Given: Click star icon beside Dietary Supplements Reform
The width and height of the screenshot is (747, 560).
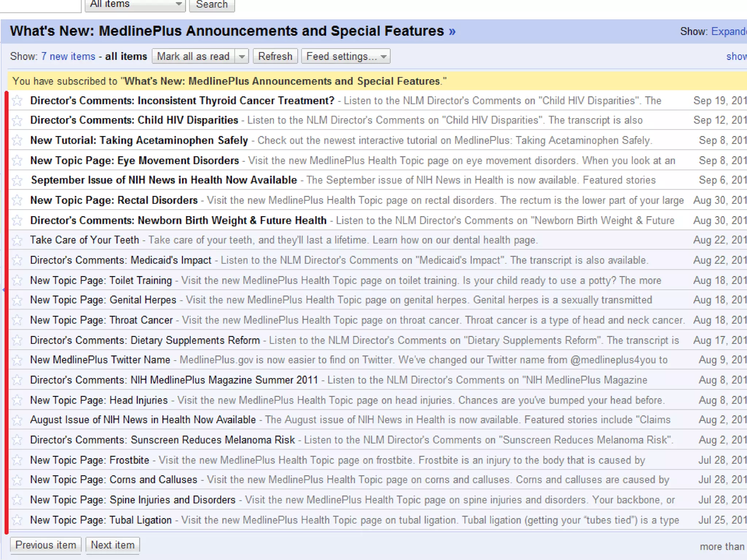Looking at the screenshot, I should [17, 340].
